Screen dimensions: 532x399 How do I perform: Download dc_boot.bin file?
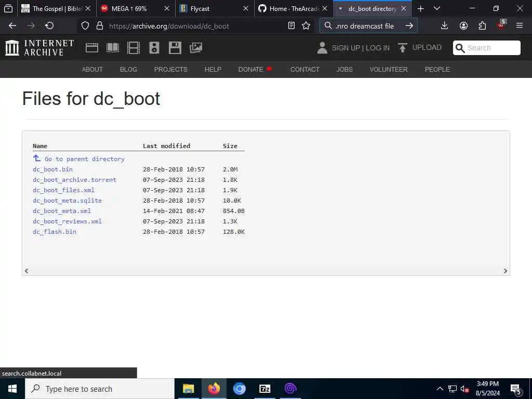tap(52, 169)
